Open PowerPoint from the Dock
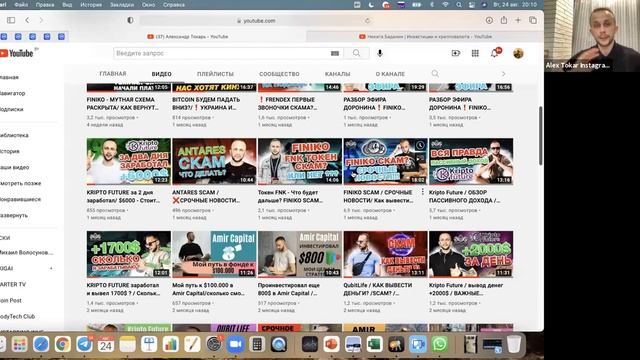Viewport: 640px width, 360px height. 331,344
